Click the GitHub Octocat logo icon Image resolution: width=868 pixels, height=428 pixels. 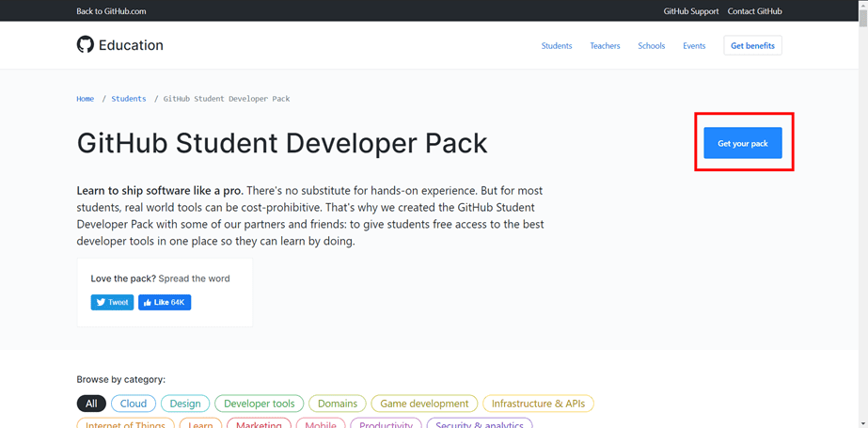86,45
